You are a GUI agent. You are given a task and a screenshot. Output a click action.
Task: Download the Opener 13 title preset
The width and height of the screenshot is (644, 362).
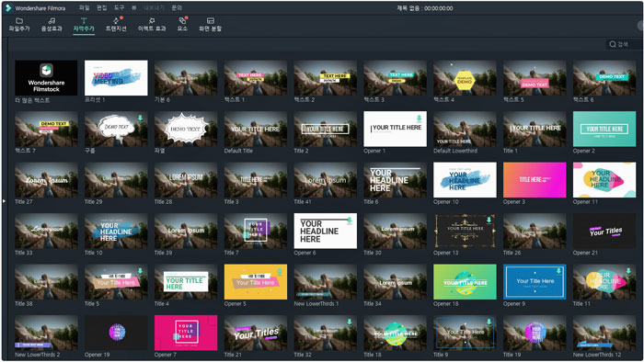coord(489,221)
